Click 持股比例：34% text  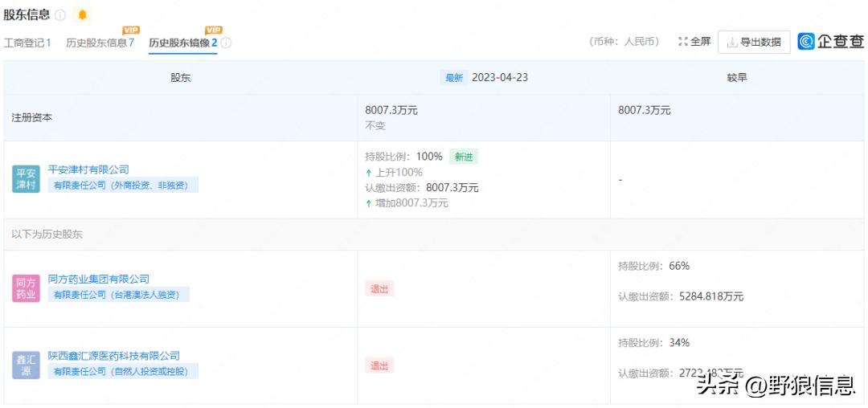click(653, 343)
